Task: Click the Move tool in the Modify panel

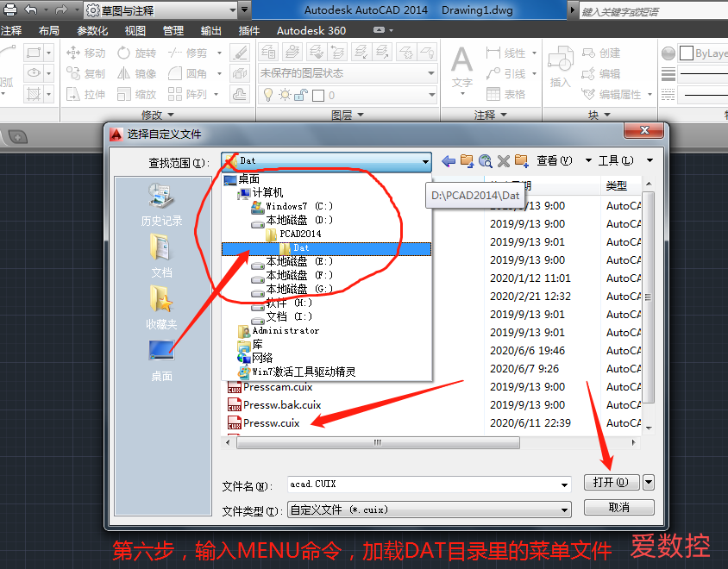Action: (86, 53)
